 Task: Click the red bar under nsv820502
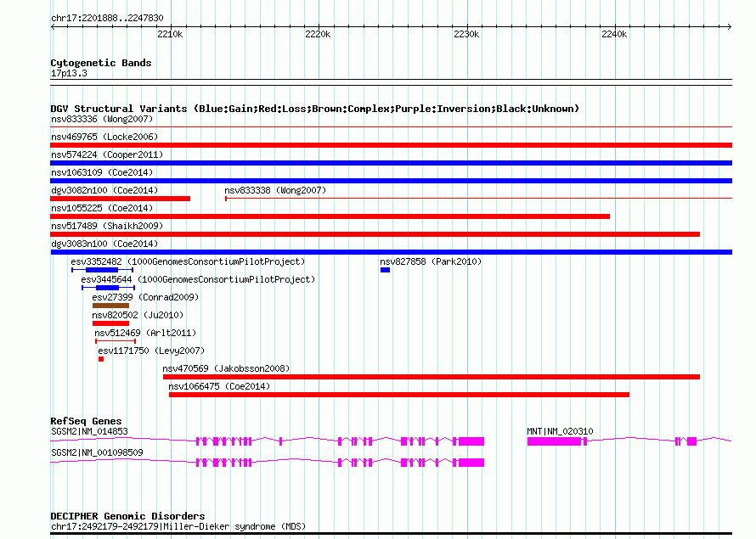click(x=111, y=323)
